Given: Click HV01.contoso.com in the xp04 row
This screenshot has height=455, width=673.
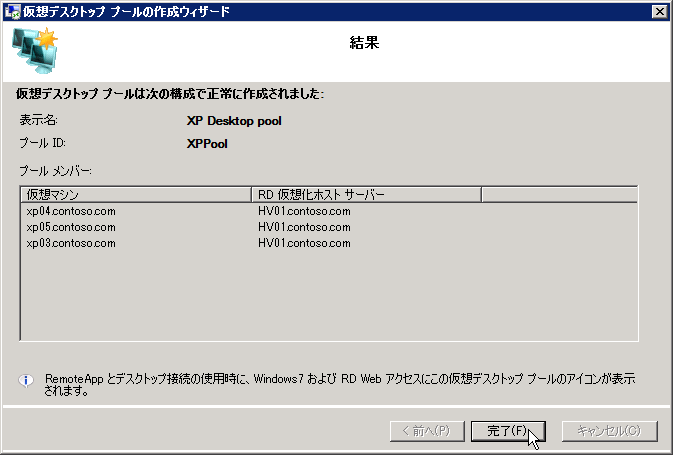Looking at the screenshot, I should pyautogui.click(x=304, y=211).
